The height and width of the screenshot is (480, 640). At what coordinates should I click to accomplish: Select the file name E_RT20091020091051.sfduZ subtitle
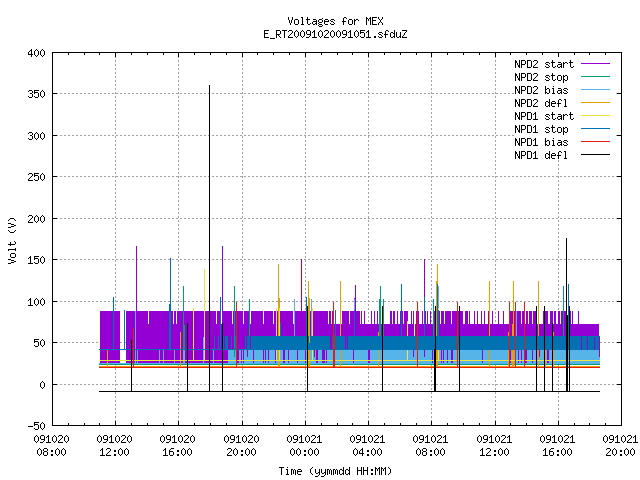pos(335,34)
